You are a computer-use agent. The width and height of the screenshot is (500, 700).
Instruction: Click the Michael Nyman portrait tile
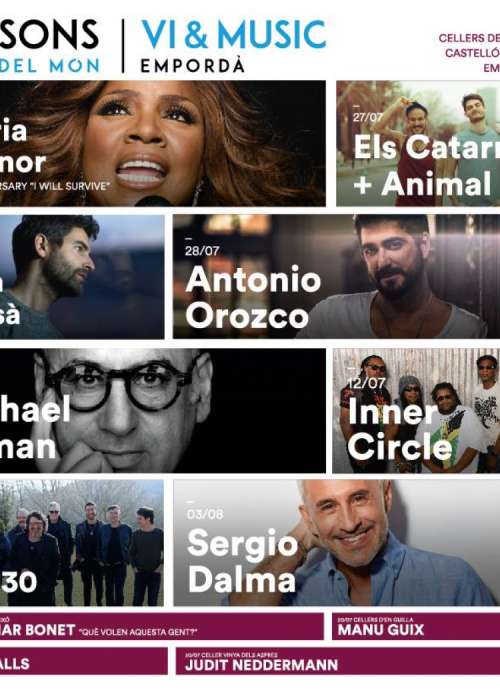pos(162,410)
